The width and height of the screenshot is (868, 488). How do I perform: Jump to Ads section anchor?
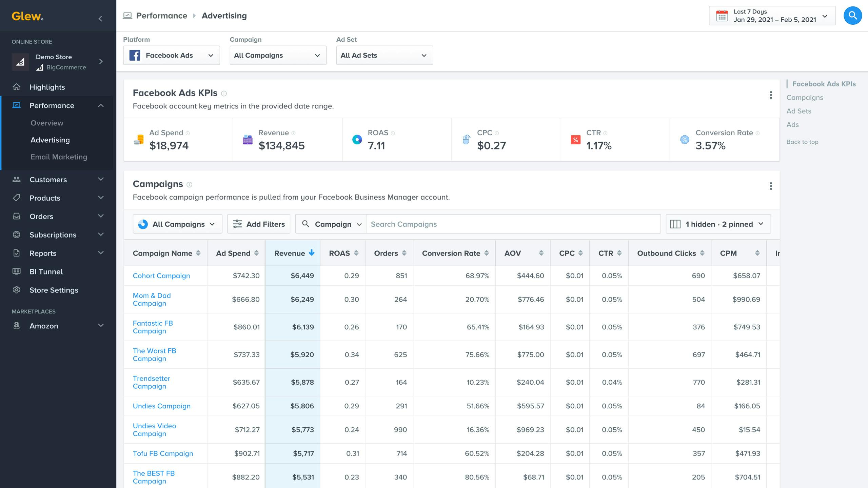click(793, 125)
